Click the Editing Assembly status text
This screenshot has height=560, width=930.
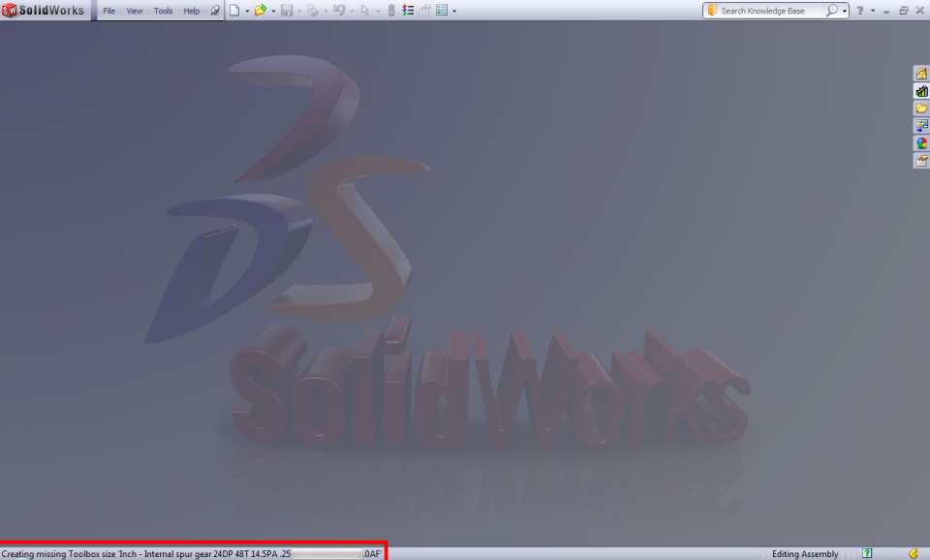[805, 554]
